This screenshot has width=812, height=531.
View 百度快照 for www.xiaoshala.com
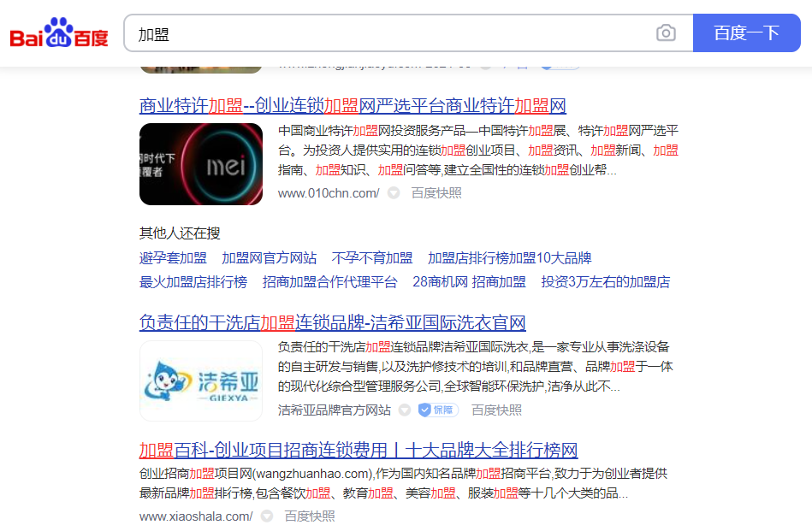point(310,516)
